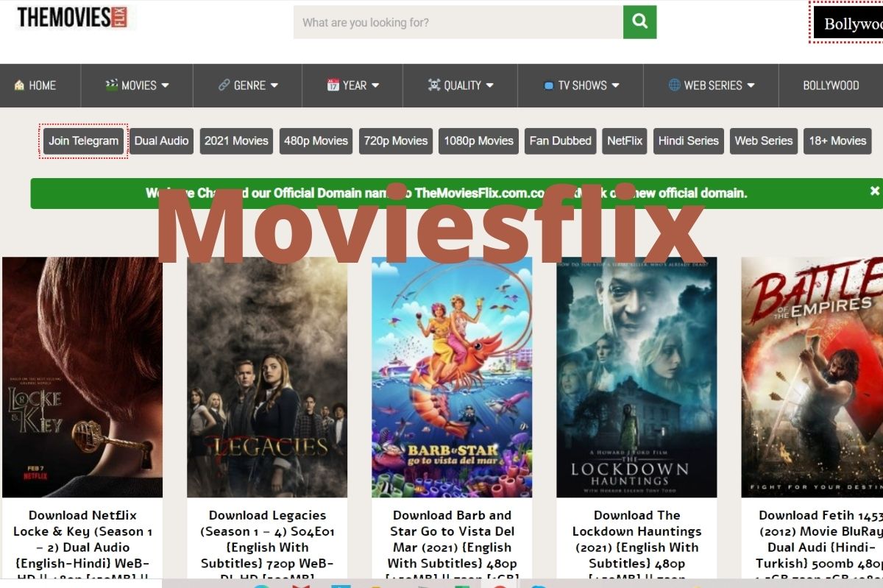883x588 pixels.
Task: Open the Web Series tag button
Action: (x=764, y=141)
